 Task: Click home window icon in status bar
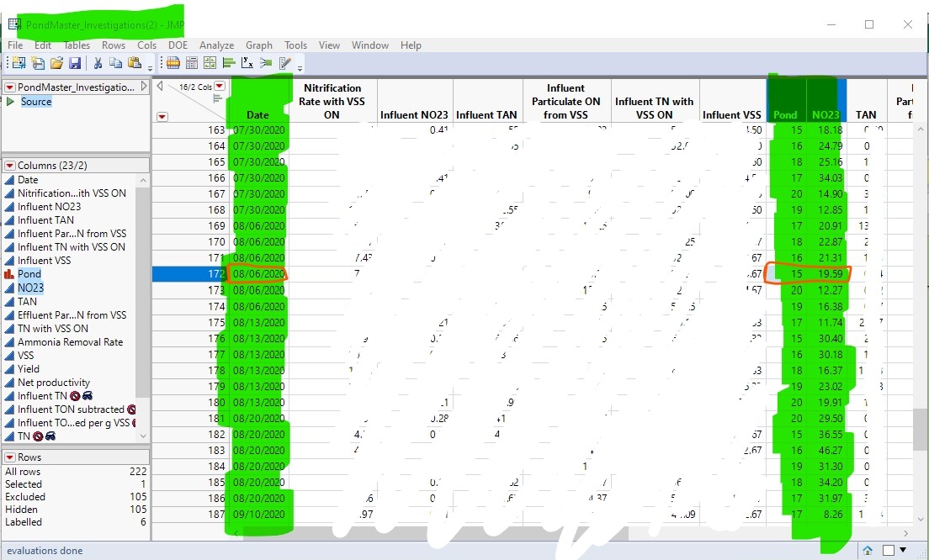(x=868, y=551)
